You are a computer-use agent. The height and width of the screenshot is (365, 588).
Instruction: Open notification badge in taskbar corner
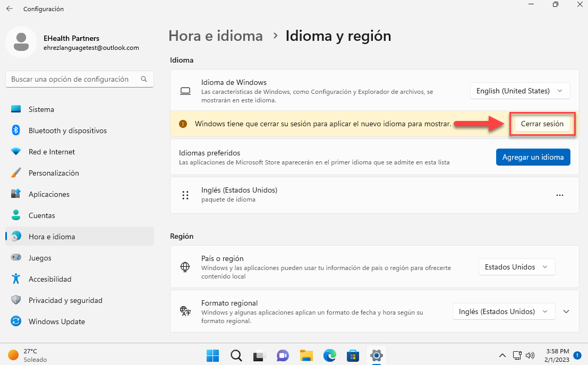click(x=577, y=355)
